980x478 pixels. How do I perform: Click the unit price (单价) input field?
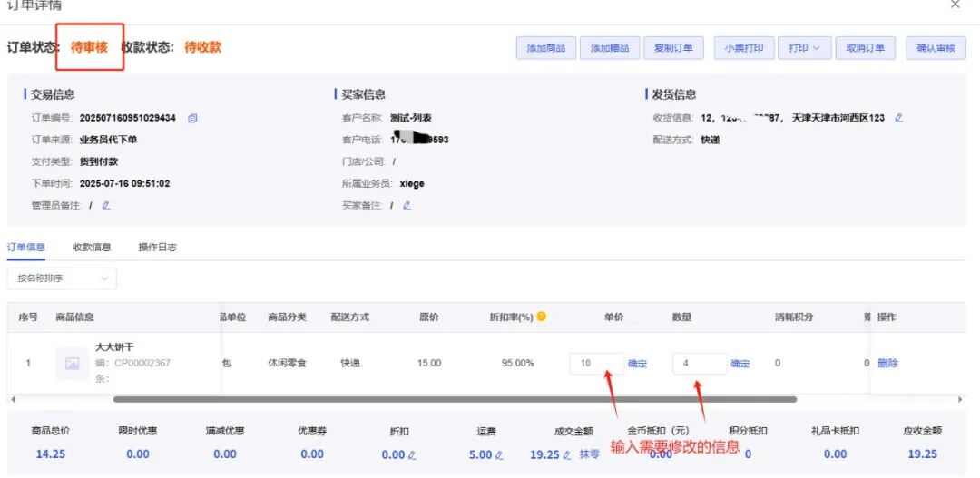[x=596, y=363]
